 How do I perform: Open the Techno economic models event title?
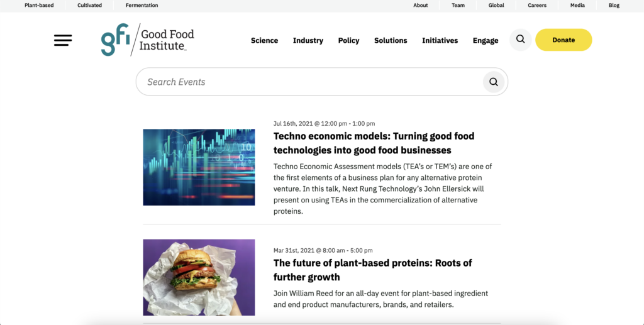(x=374, y=143)
